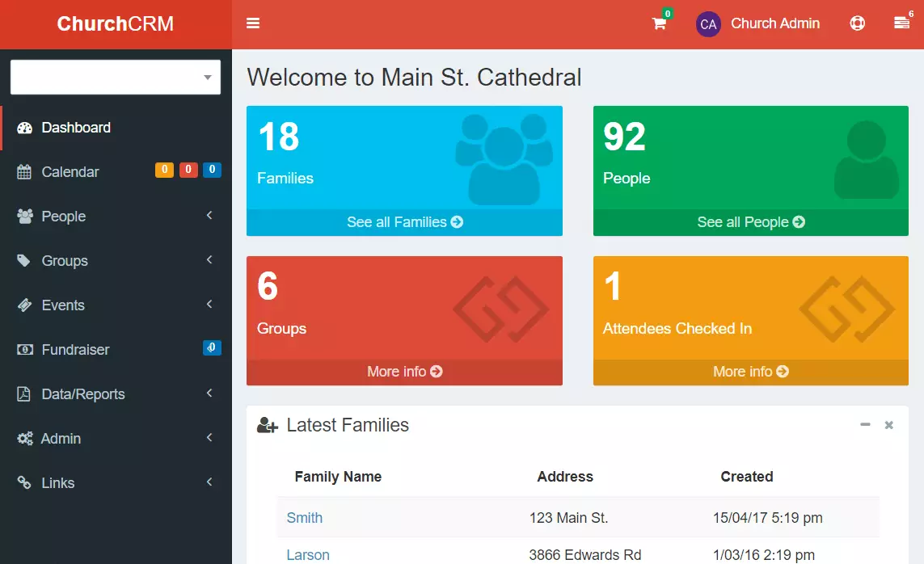Toggle the sidebar with the hamburger icon
The image size is (924, 564).
tap(253, 23)
